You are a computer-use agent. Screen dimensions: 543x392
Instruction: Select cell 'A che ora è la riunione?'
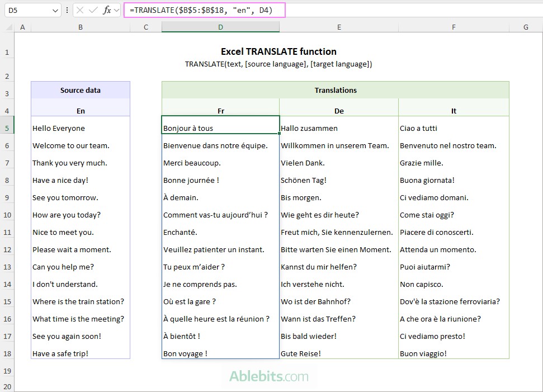[454, 315]
